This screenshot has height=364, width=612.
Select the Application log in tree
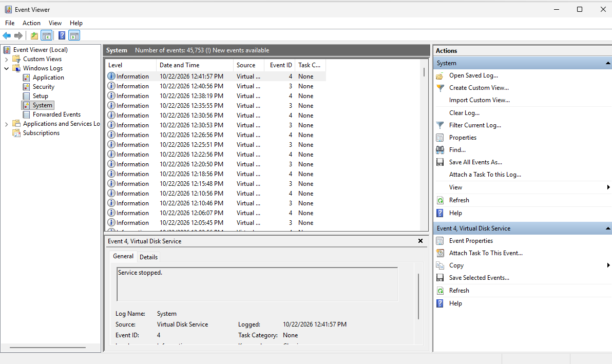click(48, 78)
